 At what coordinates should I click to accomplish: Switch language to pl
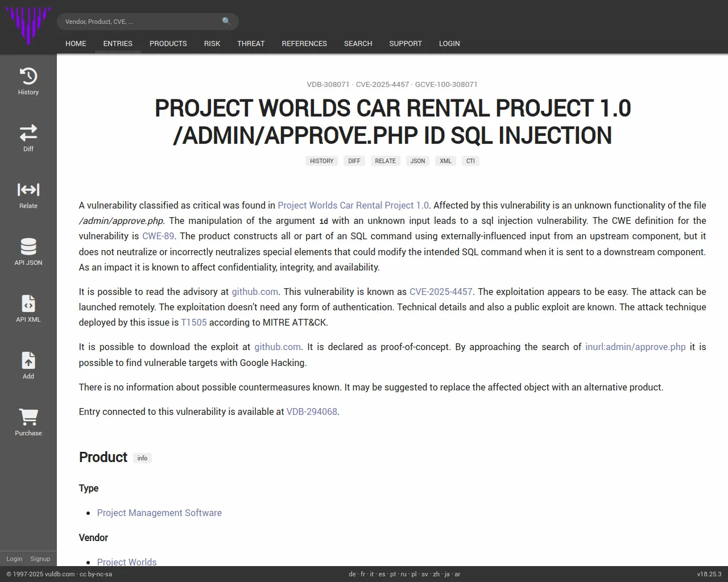(414, 574)
